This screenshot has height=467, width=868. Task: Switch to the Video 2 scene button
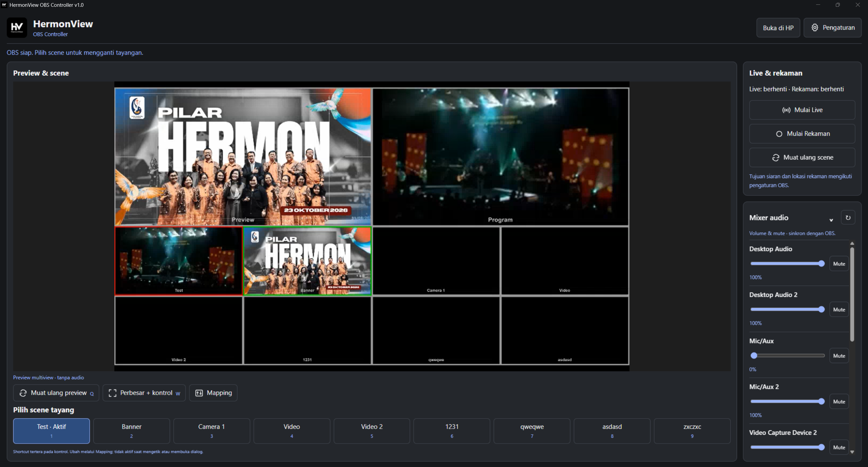click(x=372, y=431)
